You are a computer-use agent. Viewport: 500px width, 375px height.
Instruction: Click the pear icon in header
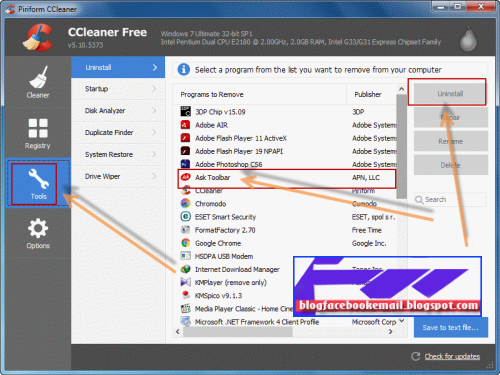coord(468,39)
